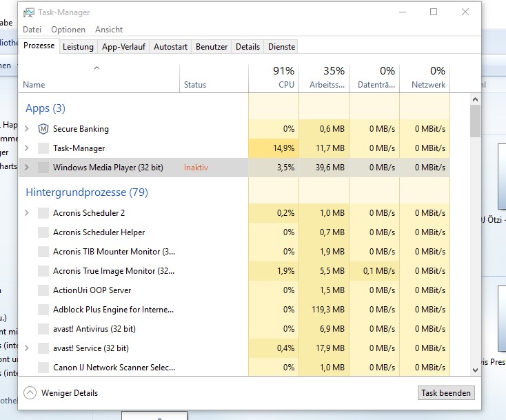
Task: Click the avast! Antivirus process icon
Action: 43,329
